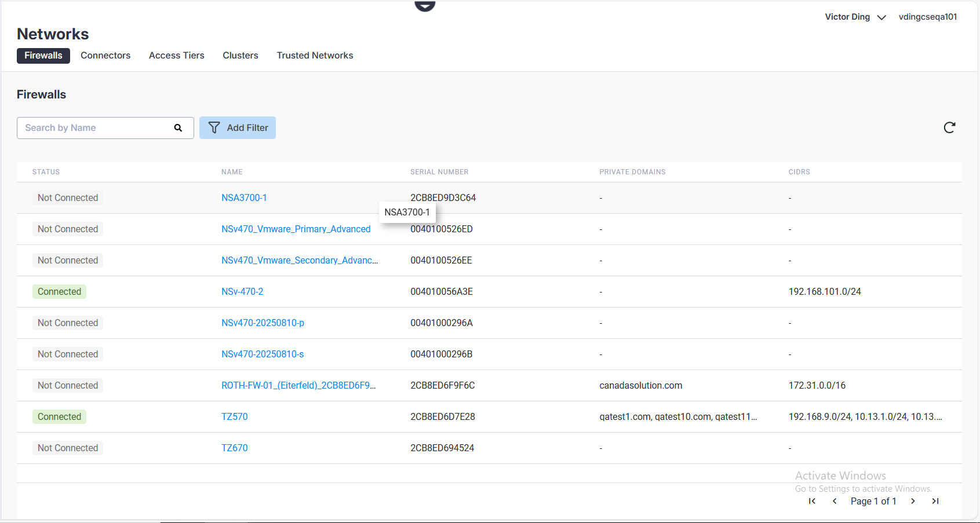
Task: Sort by the Serial Number column header
Action: coord(439,172)
